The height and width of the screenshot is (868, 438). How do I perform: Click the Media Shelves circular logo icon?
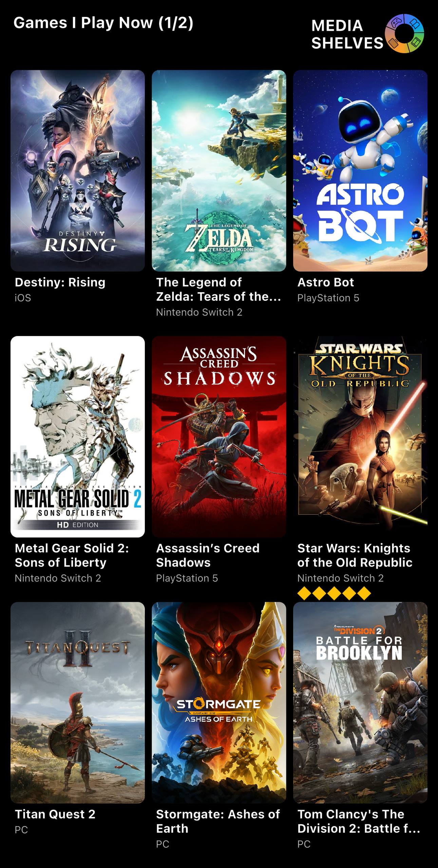coord(404,34)
